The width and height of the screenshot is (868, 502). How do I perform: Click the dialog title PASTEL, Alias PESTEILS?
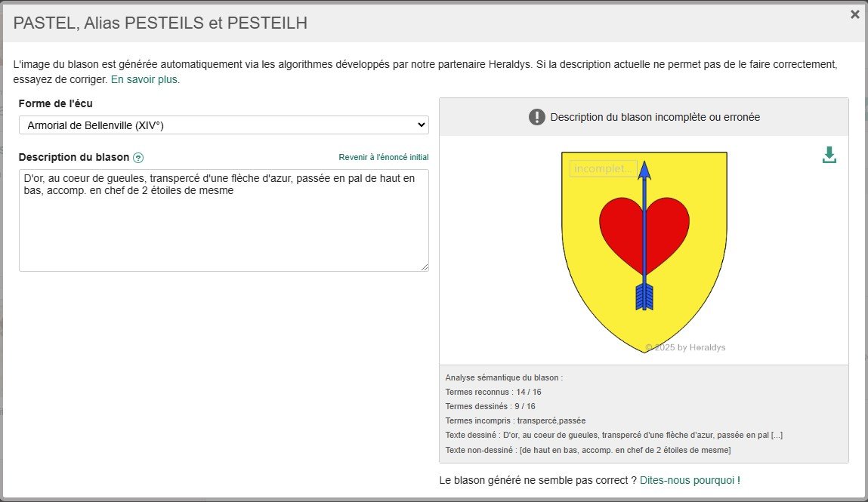(160, 23)
